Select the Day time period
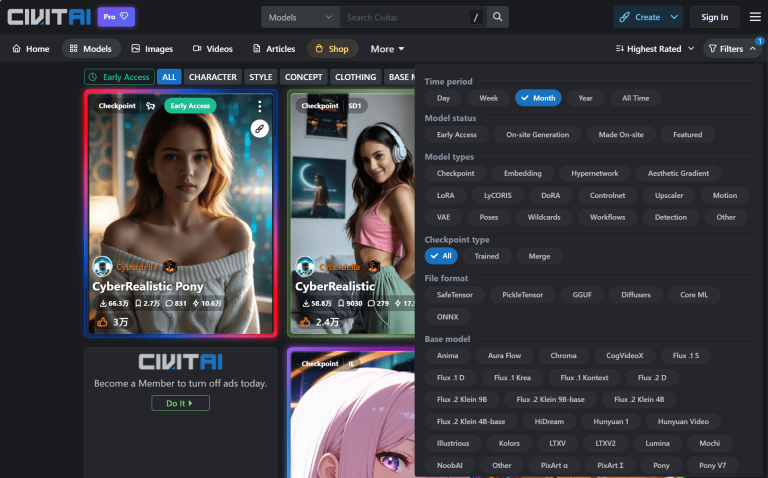 pyautogui.click(x=443, y=98)
